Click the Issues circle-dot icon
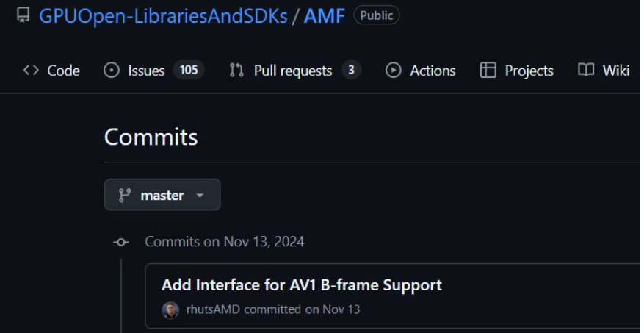Image resolution: width=644 pixels, height=333 pixels. click(112, 71)
